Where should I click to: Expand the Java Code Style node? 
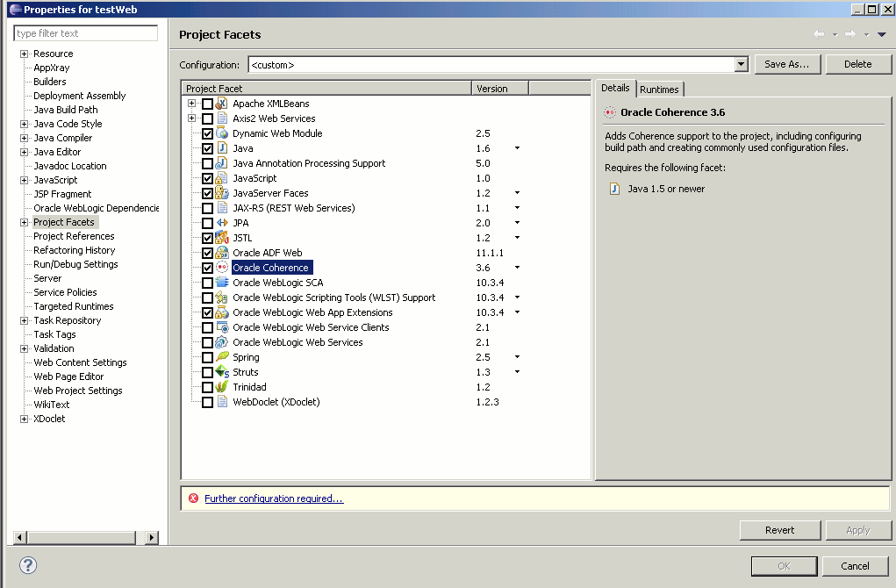coord(24,124)
